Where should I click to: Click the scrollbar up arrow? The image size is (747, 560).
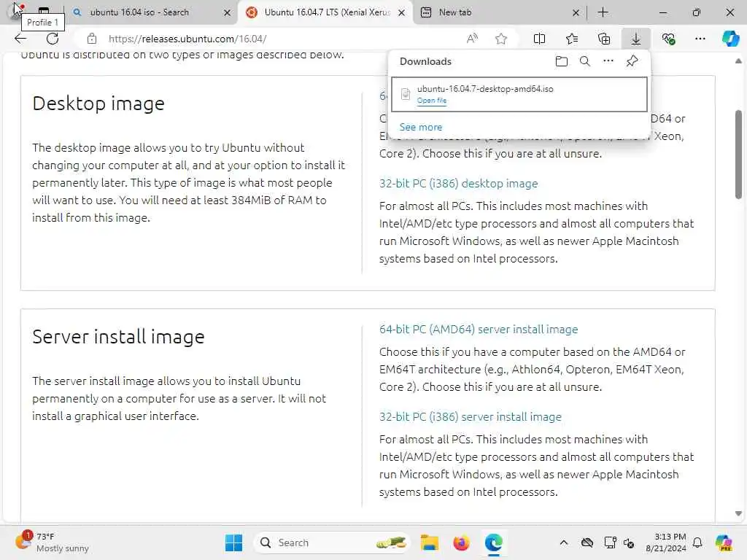pos(738,61)
